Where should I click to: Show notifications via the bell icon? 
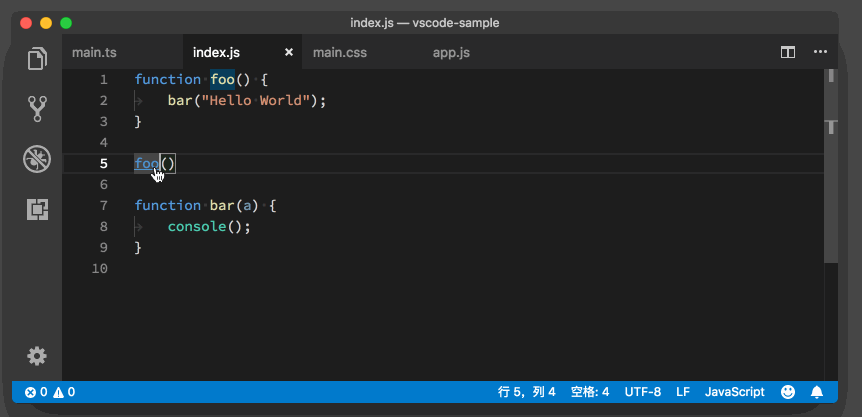coord(817,392)
